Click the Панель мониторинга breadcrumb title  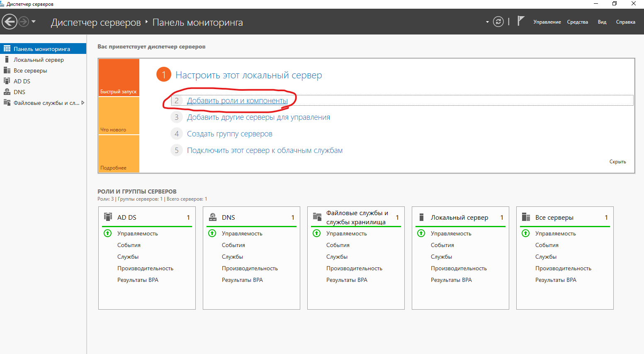pos(198,22)
